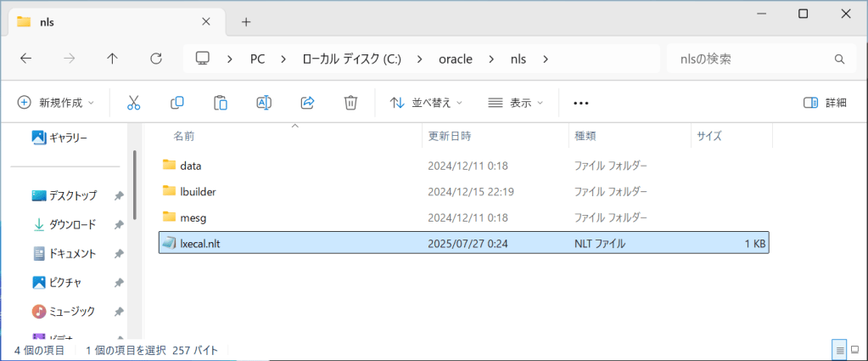Viewport: 868px width, 361px height.
Task: Open the 新規作成 dropdown menu
Action: pyautogui.click(x=56, y=103)
